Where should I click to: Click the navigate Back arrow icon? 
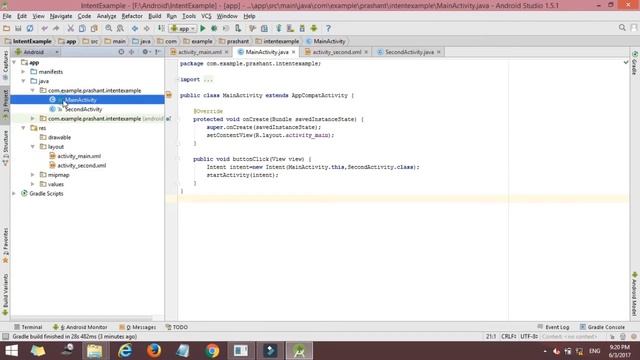[135, 29]
